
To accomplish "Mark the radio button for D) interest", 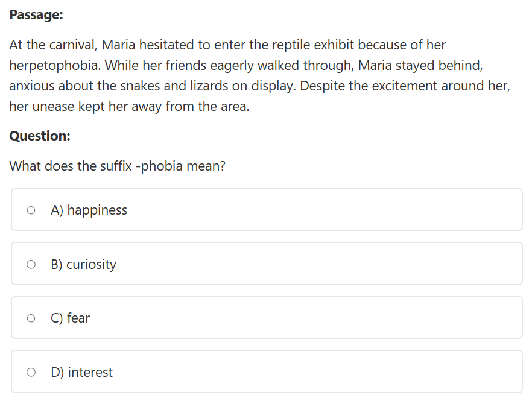I will point(31,372).
